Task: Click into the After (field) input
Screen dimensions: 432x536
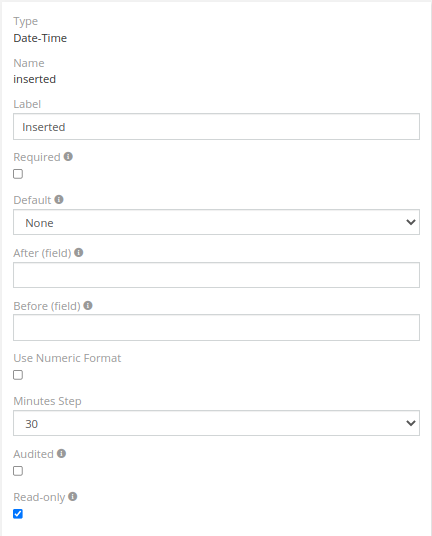Action: tap(216, 275)
